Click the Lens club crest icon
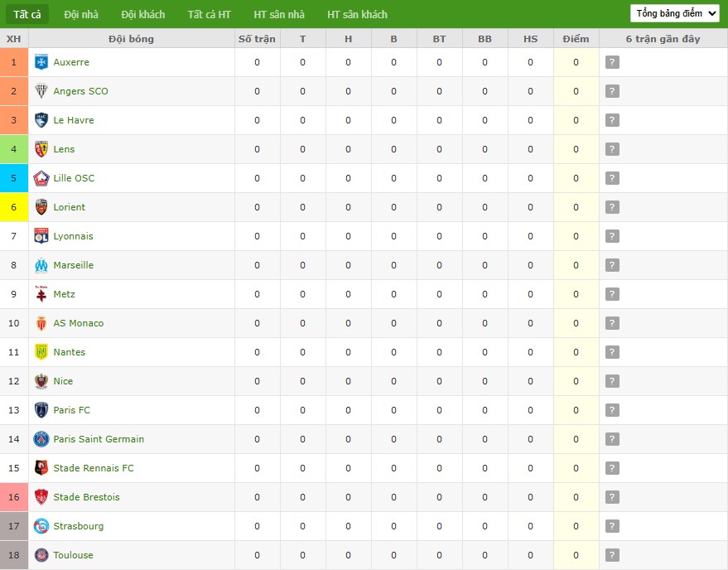 tap(41, 149)
